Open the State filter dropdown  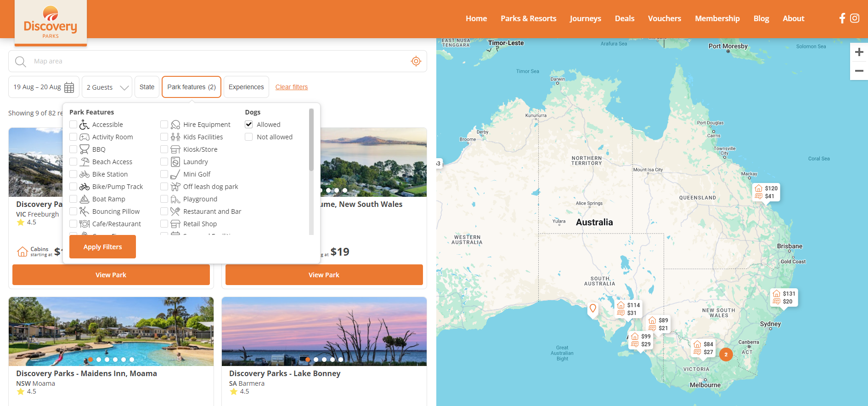click(x=147, y=87)
